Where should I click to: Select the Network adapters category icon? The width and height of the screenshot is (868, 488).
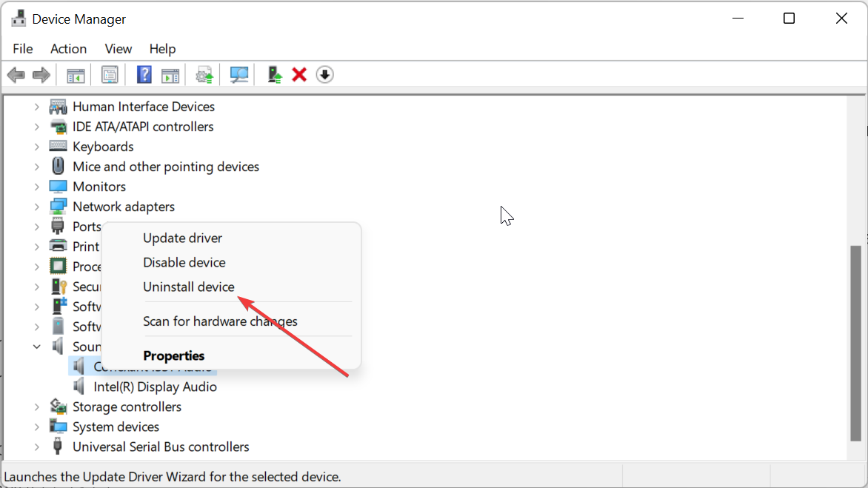pos(58,207)
